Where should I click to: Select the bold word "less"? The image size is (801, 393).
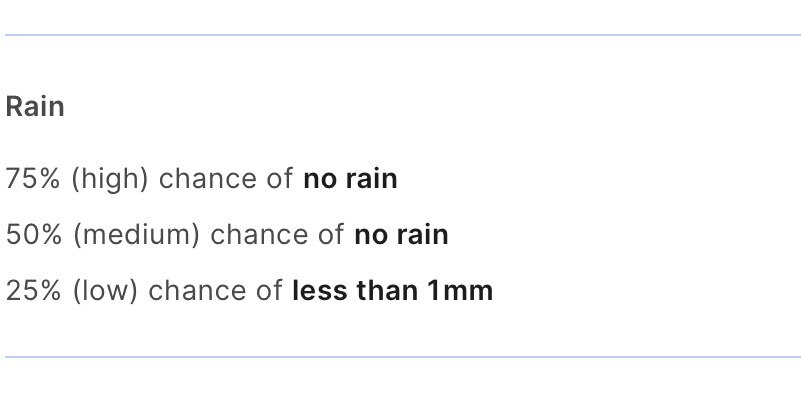(x=320, y=291)
